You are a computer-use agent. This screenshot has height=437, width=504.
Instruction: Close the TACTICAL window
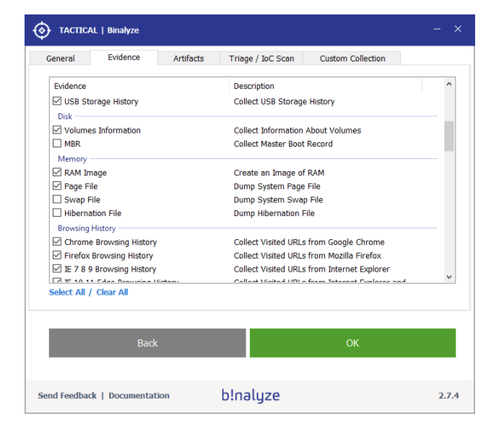coord(458,29)
